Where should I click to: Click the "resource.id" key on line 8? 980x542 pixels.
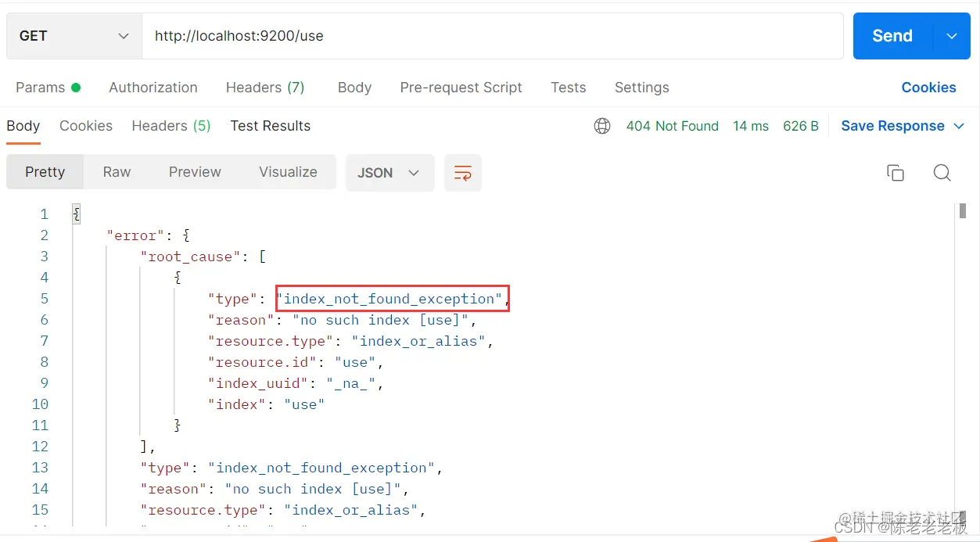tap(262, 361)
